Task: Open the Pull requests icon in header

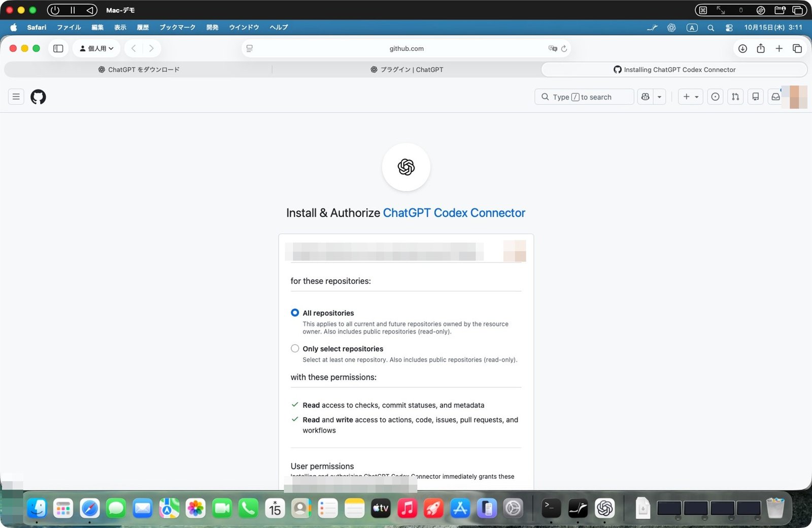Action: point(735,96)
